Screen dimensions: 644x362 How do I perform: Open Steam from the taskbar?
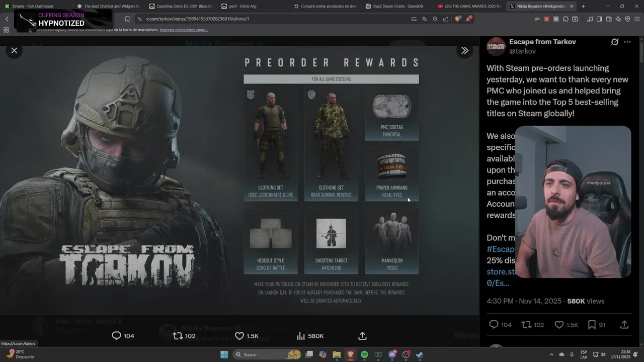(420, 354)
